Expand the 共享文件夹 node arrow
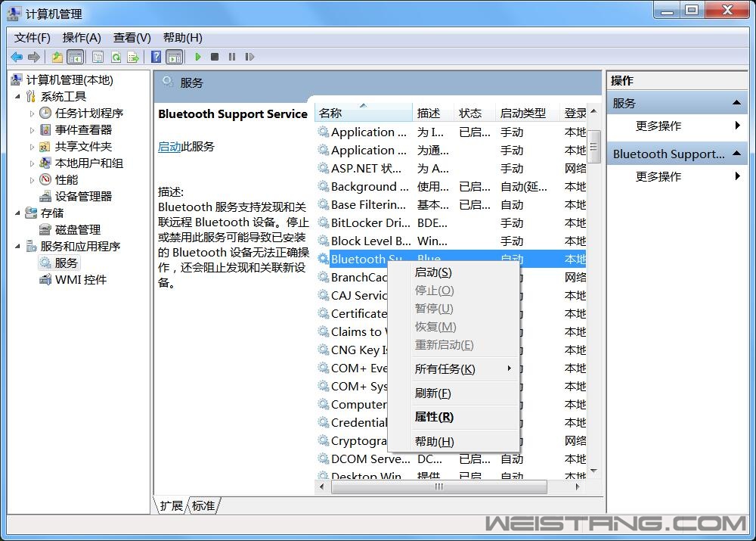Viewport: 756px width, 541px height. point(32,148)
